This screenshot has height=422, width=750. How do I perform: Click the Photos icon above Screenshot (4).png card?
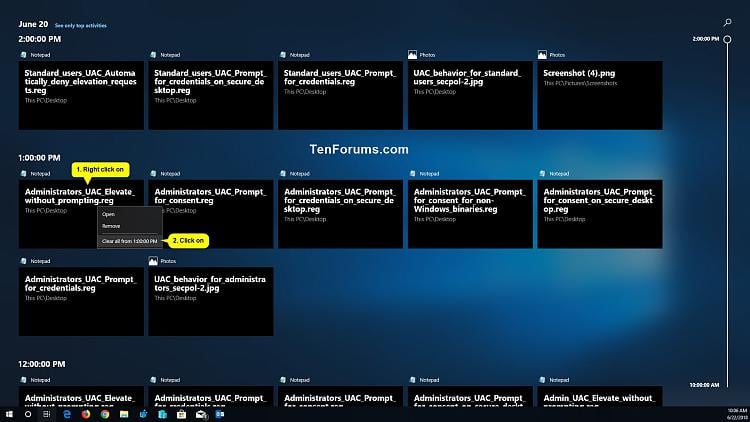(542, 55)
